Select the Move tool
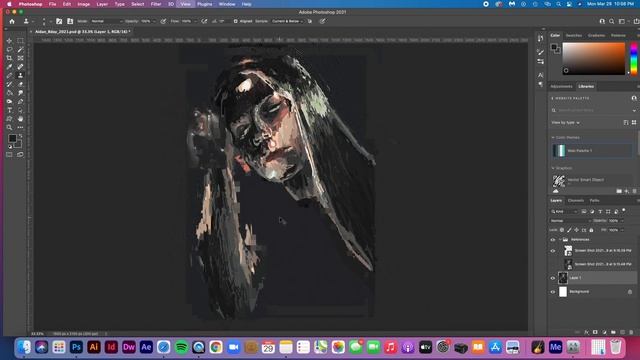 click(x=9, y=41)
